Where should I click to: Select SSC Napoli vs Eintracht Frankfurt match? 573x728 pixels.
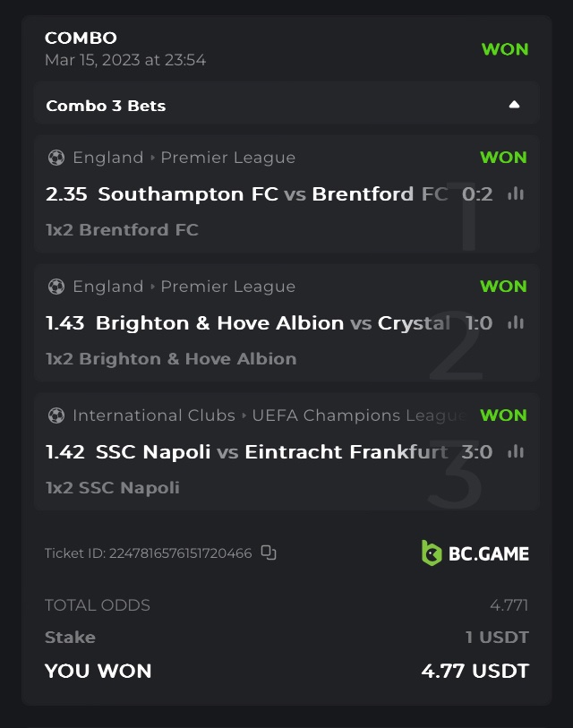click(271, 452)
